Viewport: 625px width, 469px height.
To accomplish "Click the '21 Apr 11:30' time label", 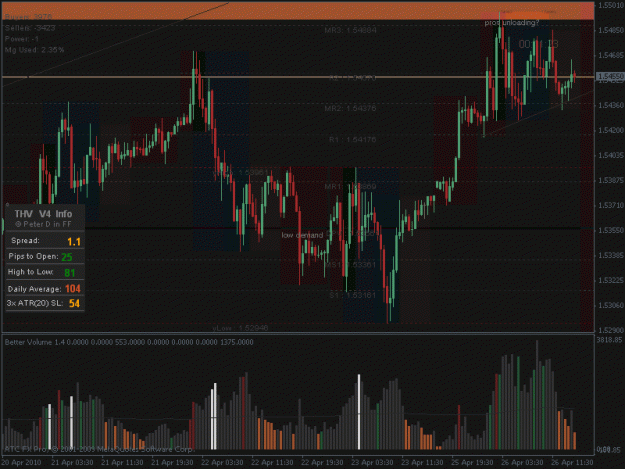I will coord(122,462).
